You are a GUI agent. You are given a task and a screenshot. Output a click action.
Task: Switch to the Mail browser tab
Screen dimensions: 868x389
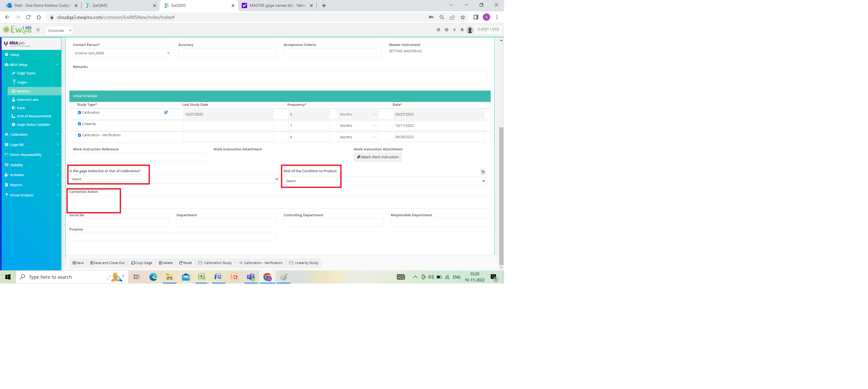point(41,6)
